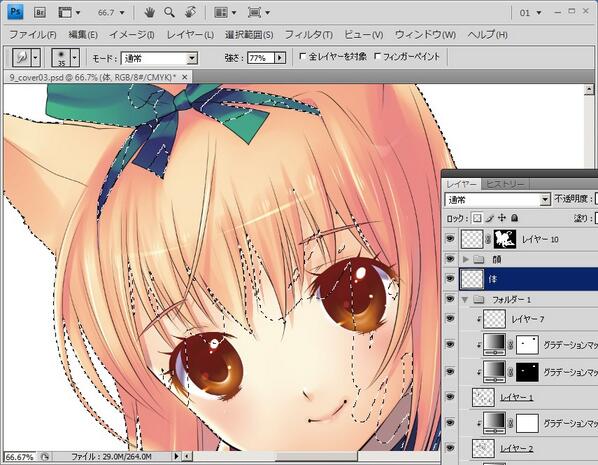
Task: Open the brush preset picker arrow
Action: pos(75,58)
